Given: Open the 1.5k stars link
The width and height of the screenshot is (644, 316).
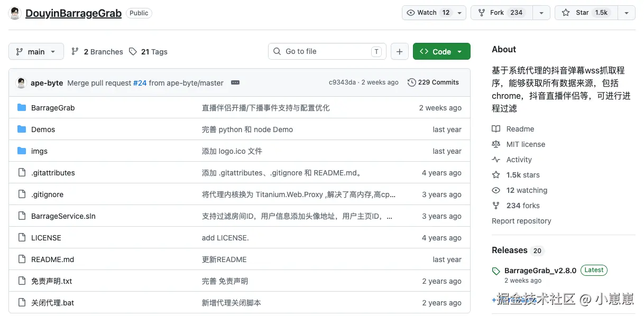Looking at the screenshot, I should [516, 174].
